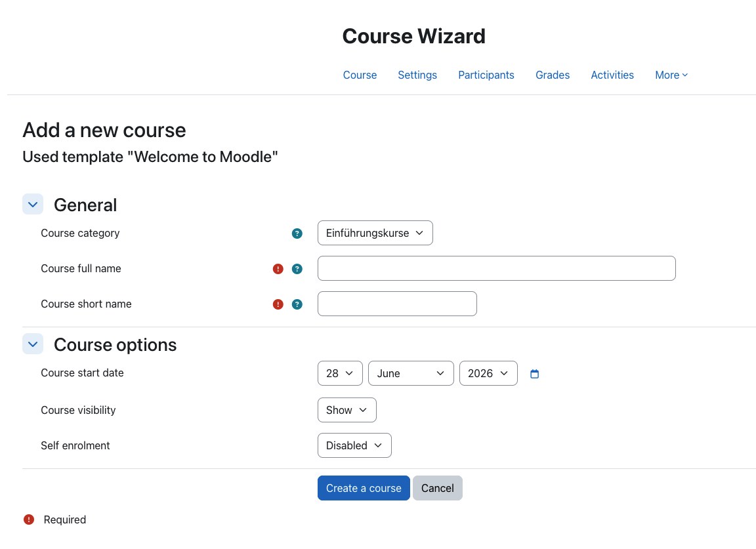Screen dimensions: 756x549
Task: Open the month dropdown showing June
Action: 411,373
